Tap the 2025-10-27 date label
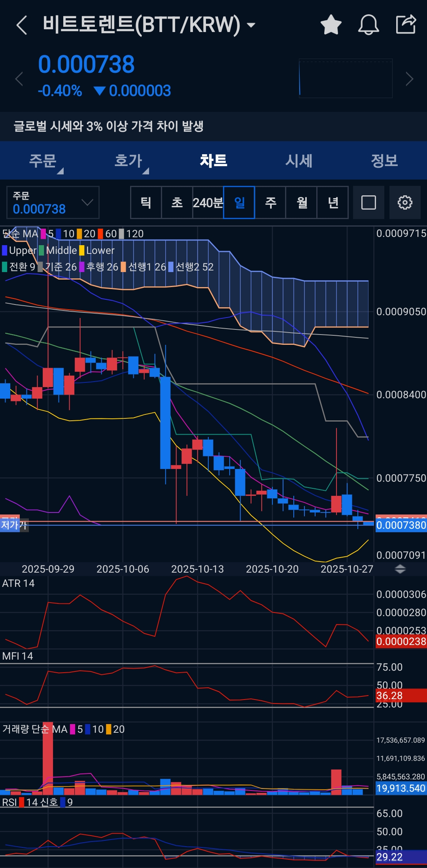The width and height of the screenshot is (427, 868). point(347,569)
